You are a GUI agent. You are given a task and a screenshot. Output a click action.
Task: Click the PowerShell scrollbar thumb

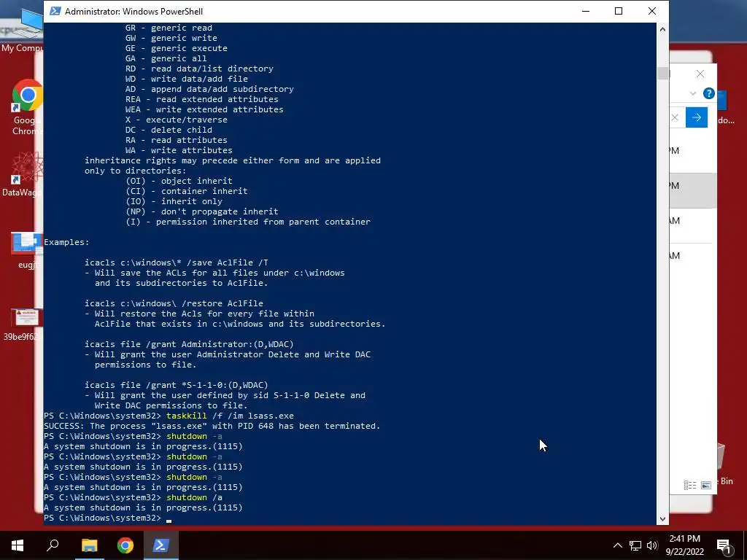[662, 73]
